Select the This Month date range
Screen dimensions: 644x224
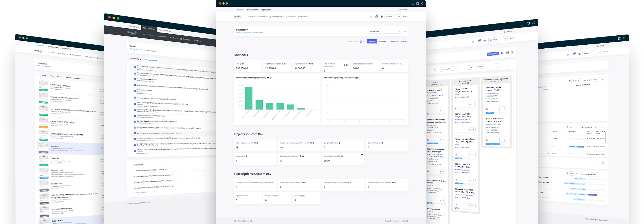click(393, 42)
